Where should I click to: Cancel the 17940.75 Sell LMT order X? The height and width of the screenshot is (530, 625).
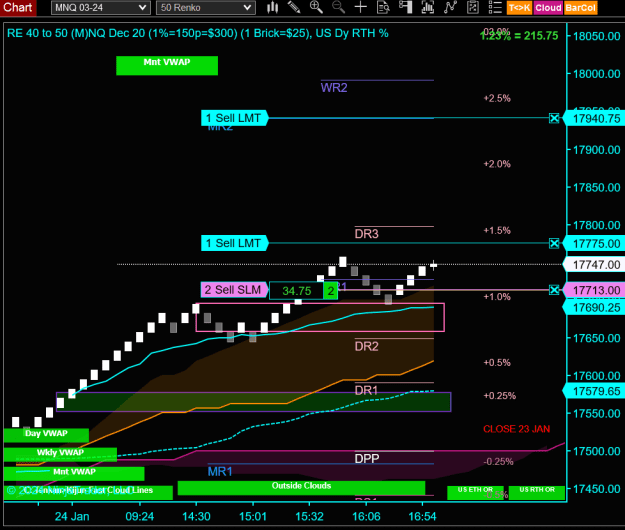pos(554,118)
